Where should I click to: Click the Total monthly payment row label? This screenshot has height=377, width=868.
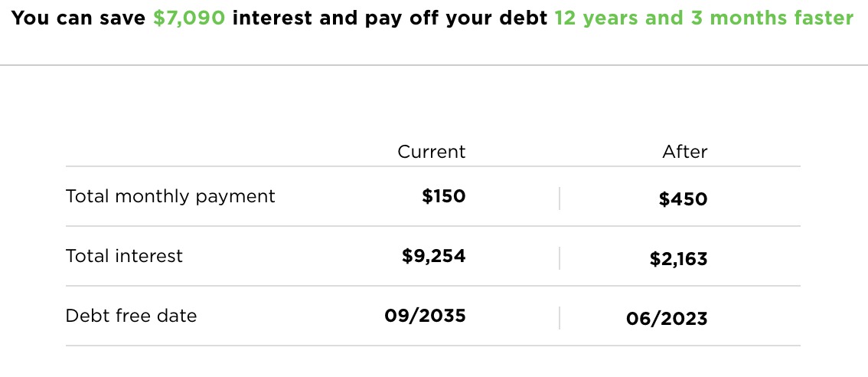(x=170, y=196)
